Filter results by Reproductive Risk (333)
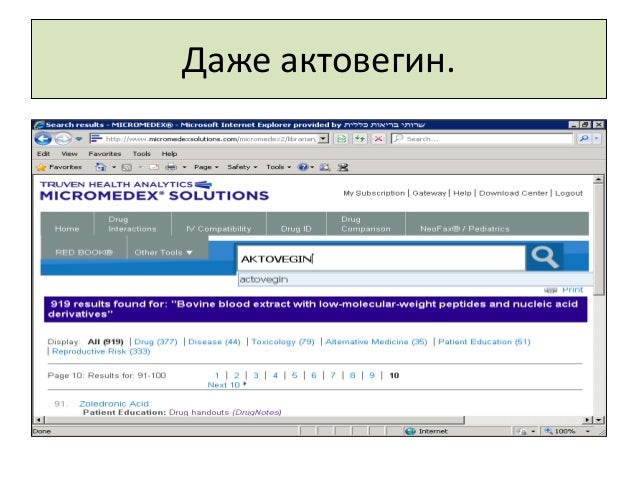Viewport: 638px width, 479px height. [101, 351]
